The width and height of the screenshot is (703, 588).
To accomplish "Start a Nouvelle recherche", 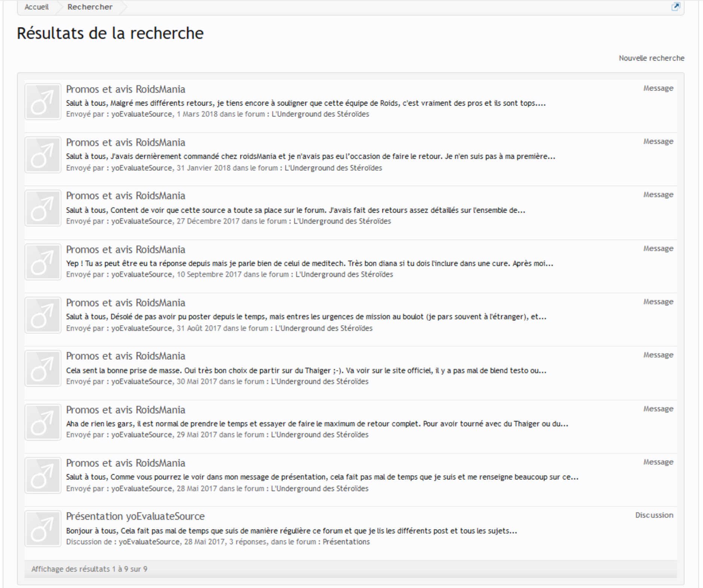I will tap(651, 58).
